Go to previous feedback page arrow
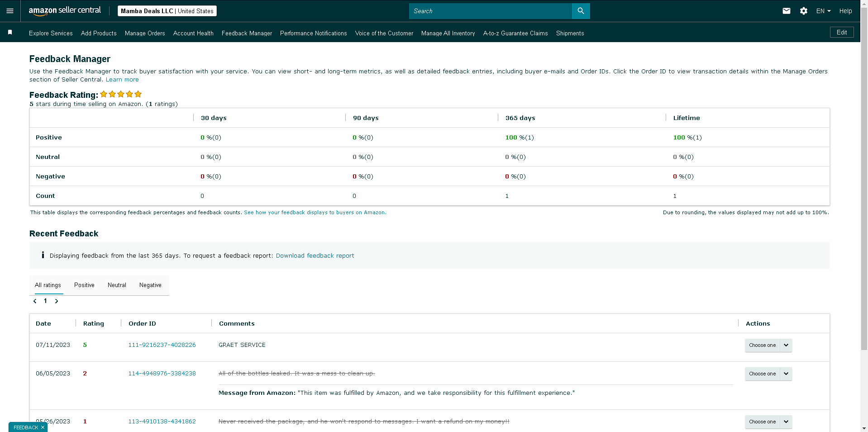868x432 pixels. 35,301
